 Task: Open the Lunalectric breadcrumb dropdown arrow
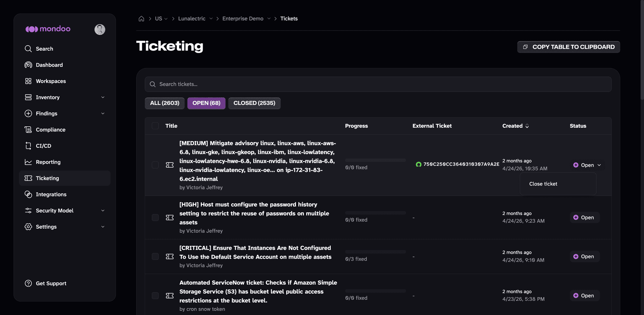[x=211, y=19]
